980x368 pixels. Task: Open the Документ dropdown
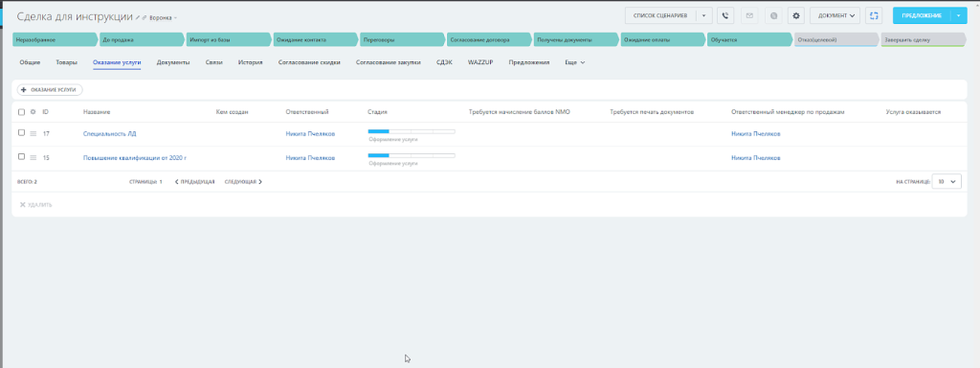tap(835, 15)
